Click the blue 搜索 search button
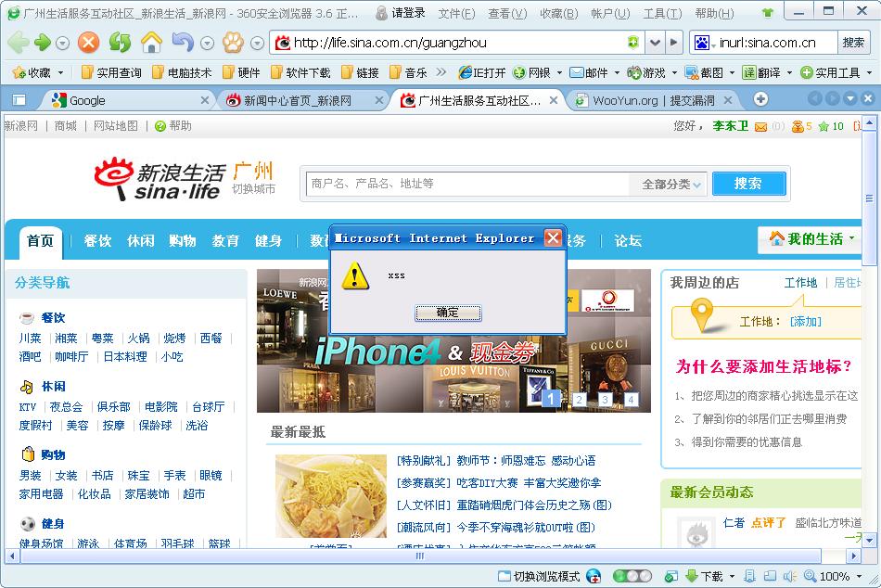This screenshot has width=881, height=588. (x=748, y=184)
